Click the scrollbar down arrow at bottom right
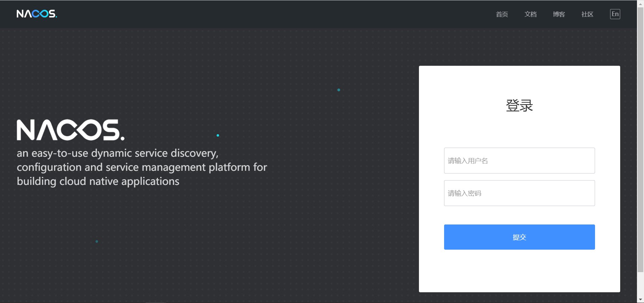The height and width of the screenshot is (303, 644). pos(641,300)
